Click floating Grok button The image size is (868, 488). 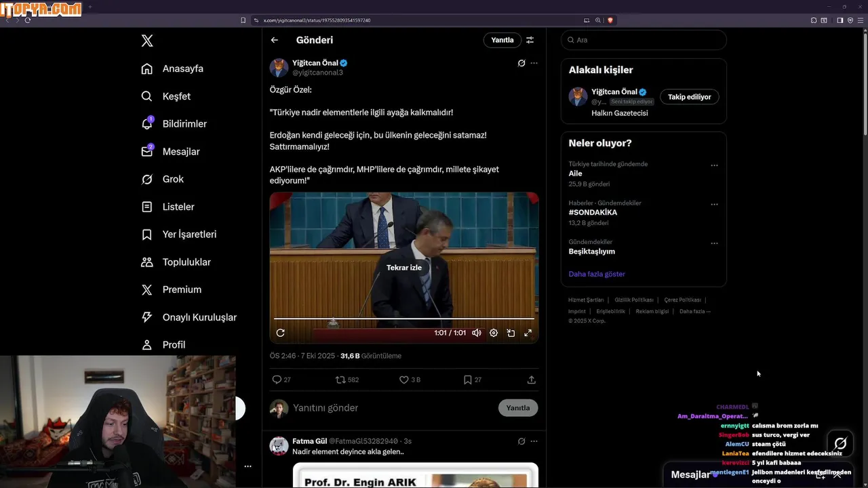click(840, 444)
